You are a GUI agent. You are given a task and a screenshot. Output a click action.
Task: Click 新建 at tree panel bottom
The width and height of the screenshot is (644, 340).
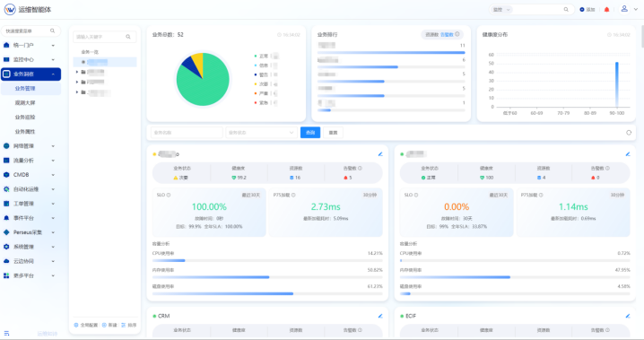click(x=109, y=325)
